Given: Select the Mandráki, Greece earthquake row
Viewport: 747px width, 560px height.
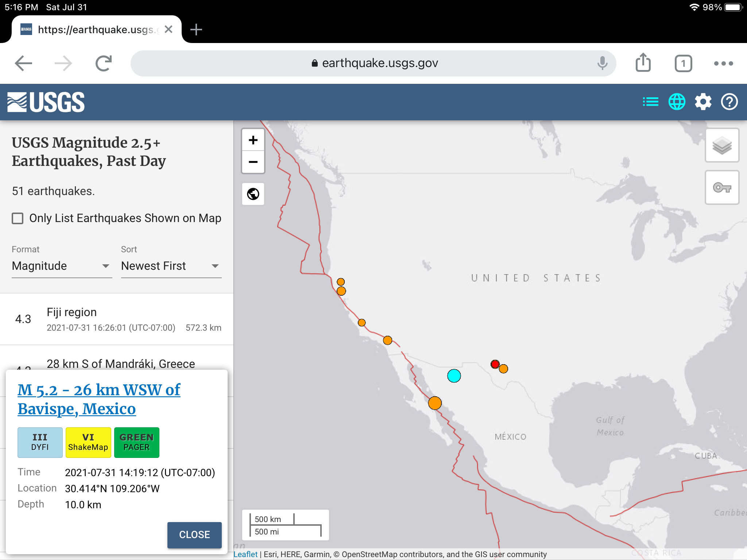Looking at the screenshot, I should [x=117, y=358].
